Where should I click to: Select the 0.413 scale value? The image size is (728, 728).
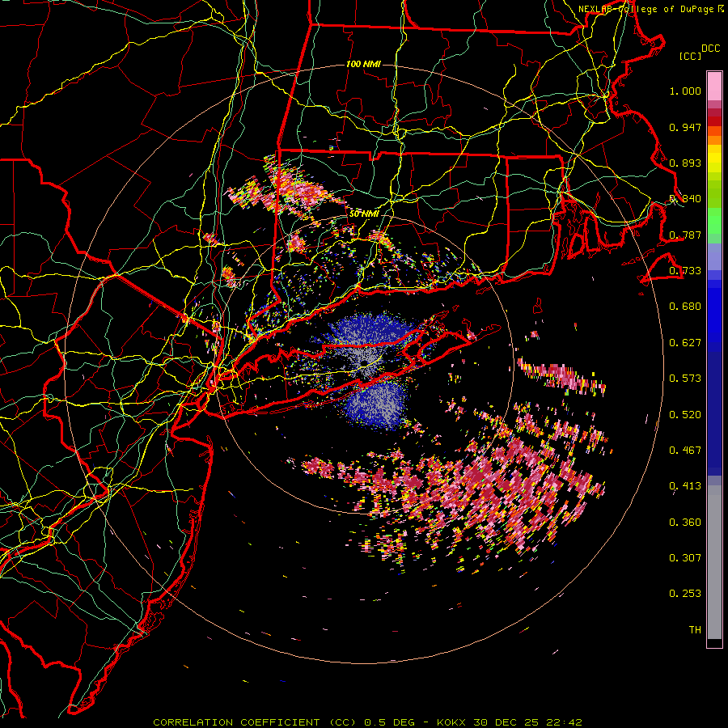coord(685,486)
